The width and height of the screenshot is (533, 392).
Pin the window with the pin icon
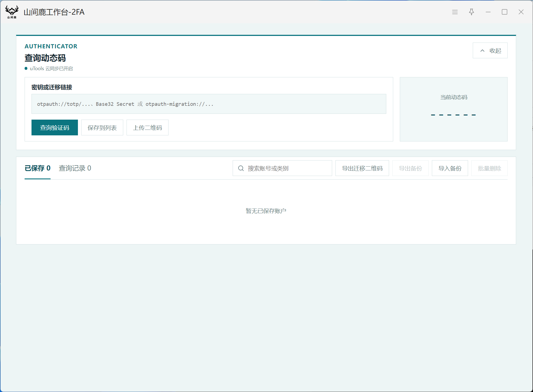pos(471,12)
